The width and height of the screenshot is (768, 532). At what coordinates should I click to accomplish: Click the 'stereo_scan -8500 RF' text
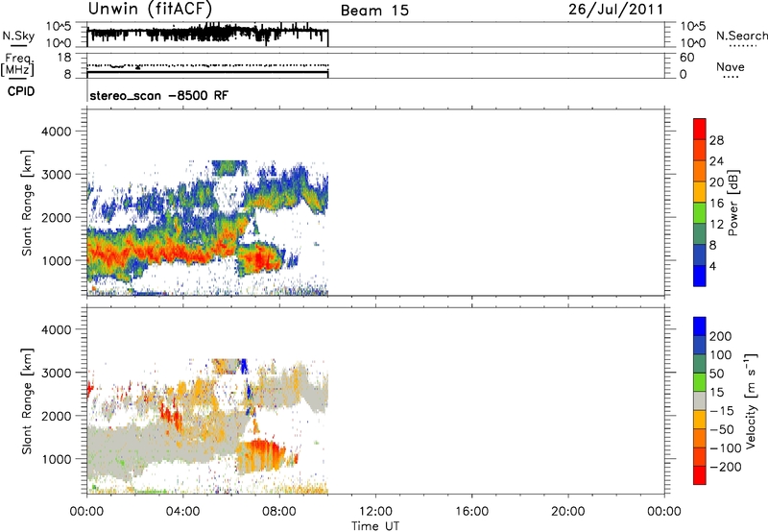click(x=158, y=95)
